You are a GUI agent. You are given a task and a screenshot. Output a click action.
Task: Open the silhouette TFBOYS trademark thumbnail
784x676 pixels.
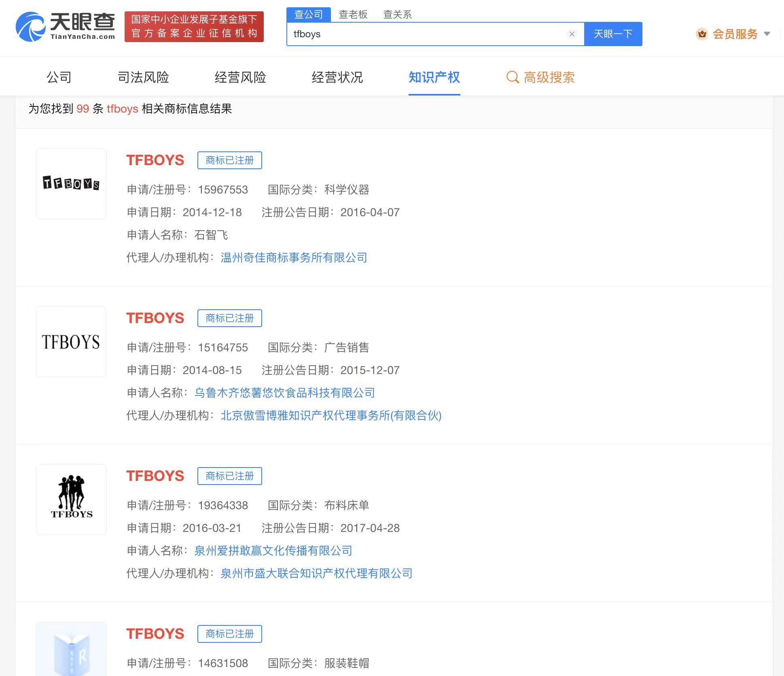(71, 500)
